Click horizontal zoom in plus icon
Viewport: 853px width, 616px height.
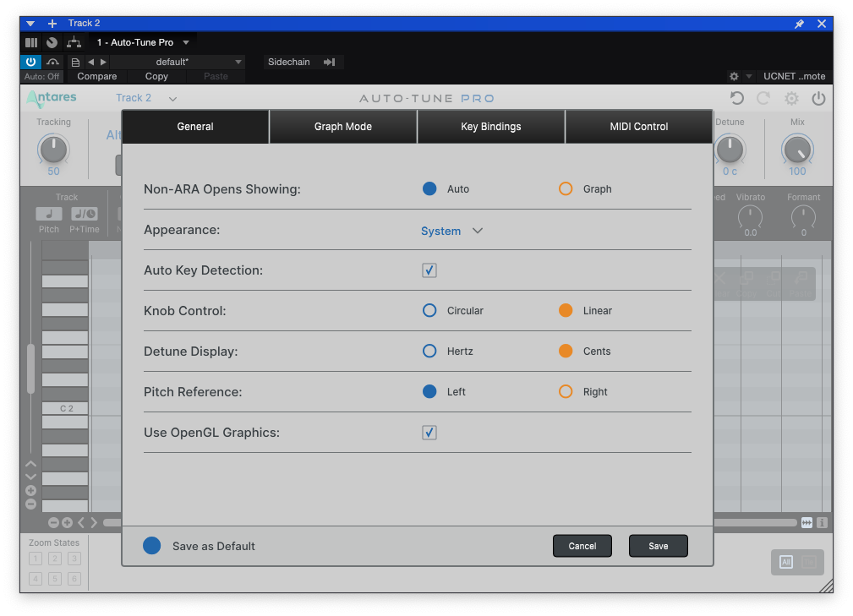click(67, 522)
